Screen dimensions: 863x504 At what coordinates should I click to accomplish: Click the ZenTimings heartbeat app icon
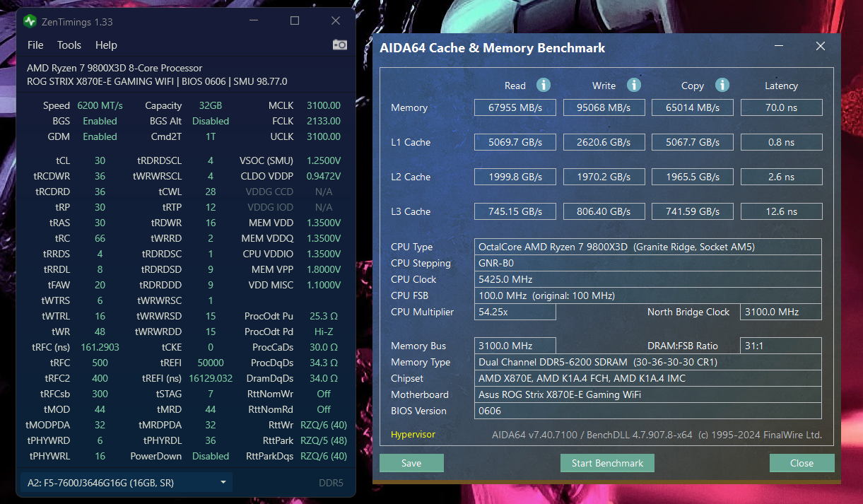[x=30, y=21]
